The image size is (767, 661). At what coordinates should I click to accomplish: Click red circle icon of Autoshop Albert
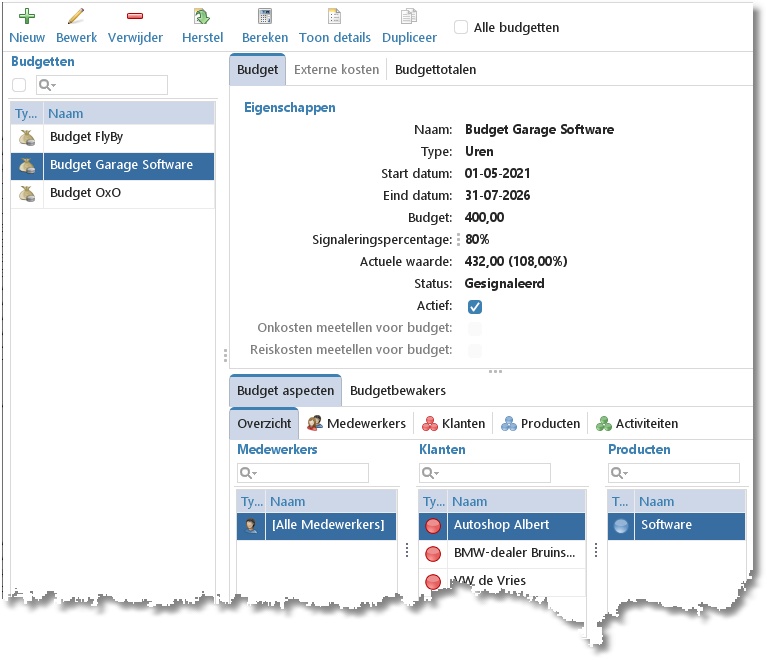click(x=433, y=526)
